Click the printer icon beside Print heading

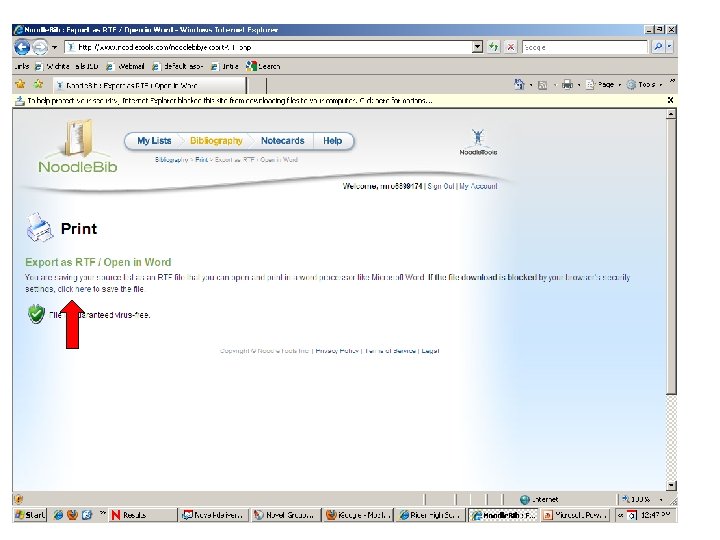[x=39, y=227]
